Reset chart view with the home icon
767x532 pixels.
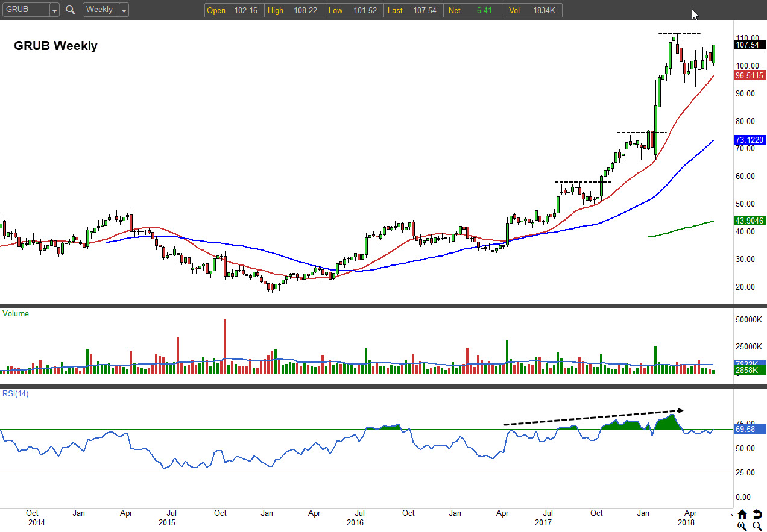pos(742,514)
